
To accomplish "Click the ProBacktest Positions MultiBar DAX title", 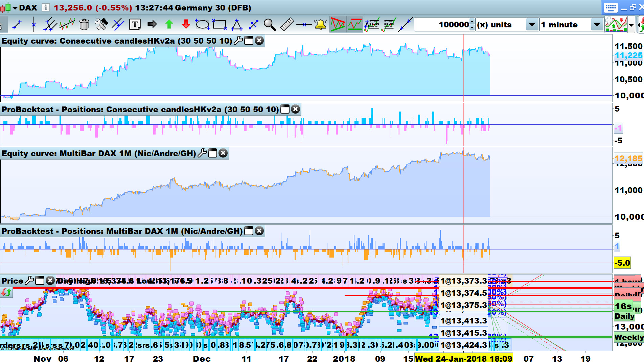I will (x=122, y=231).
